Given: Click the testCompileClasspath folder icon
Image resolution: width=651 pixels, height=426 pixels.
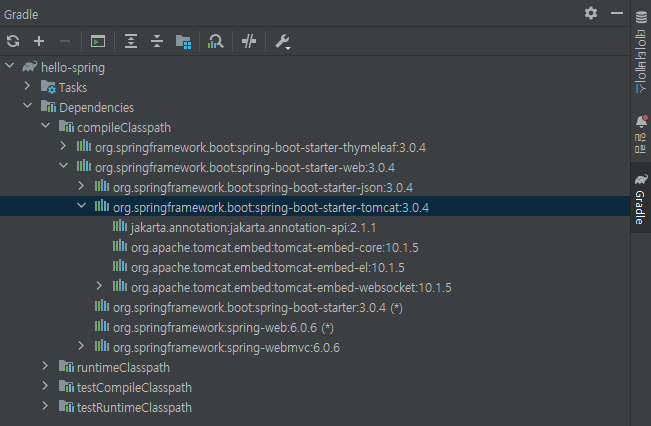Looking at the screenshot, I should pyautogui.click(x=66, y=386).
